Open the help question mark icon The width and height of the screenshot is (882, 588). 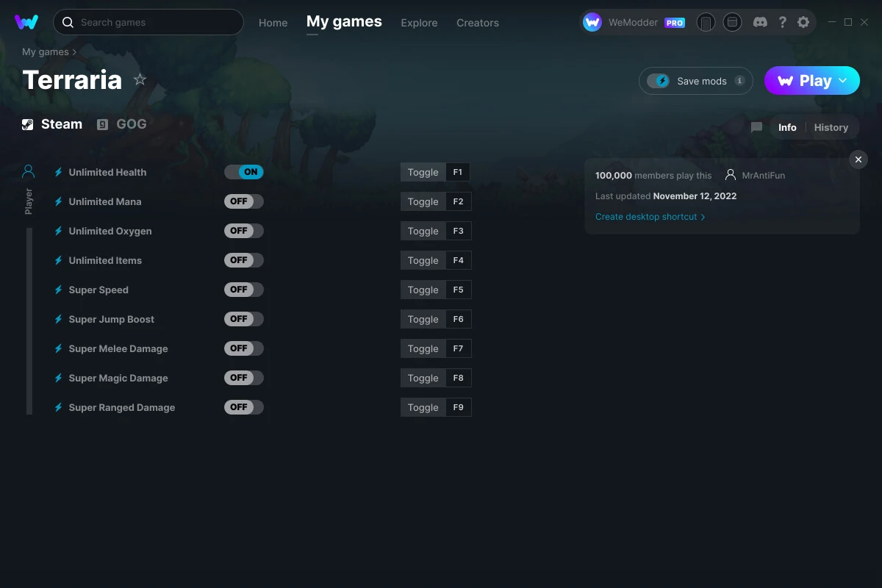tap(782, 22)
